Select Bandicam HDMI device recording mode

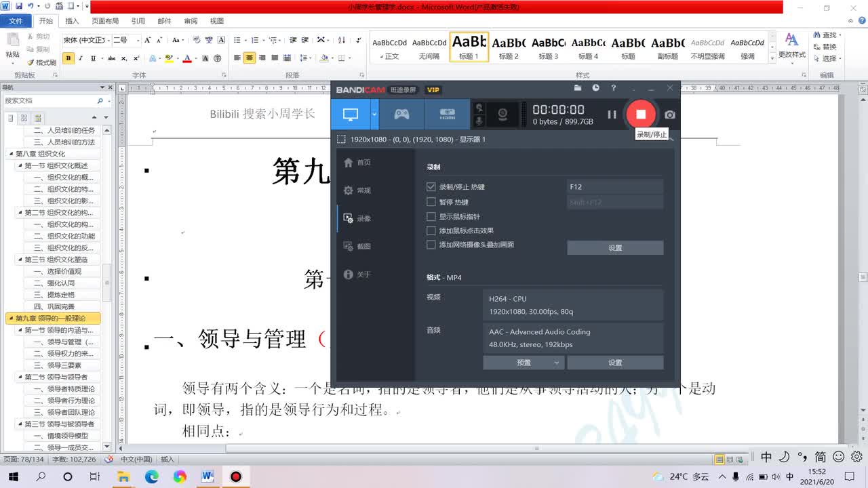click(447, 115)
